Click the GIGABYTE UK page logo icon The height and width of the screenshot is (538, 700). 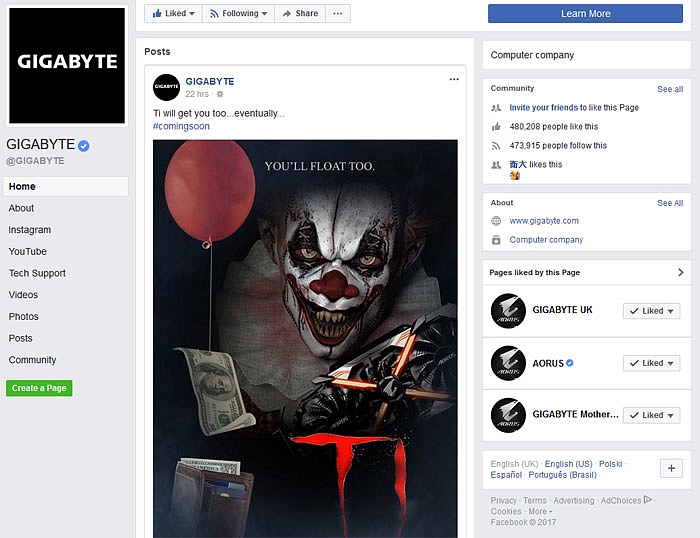point(508,311)
